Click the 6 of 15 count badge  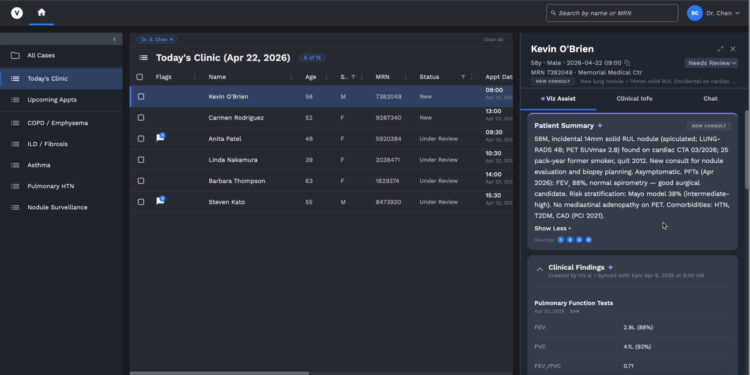(x=312, y=58)
